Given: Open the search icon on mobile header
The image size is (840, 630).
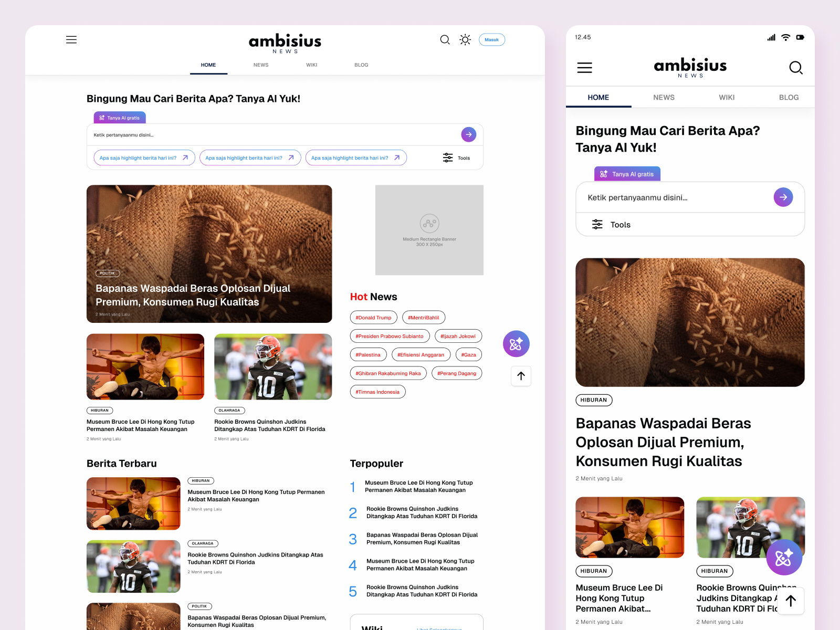Looking at the screenshot, I should point(796,68).
